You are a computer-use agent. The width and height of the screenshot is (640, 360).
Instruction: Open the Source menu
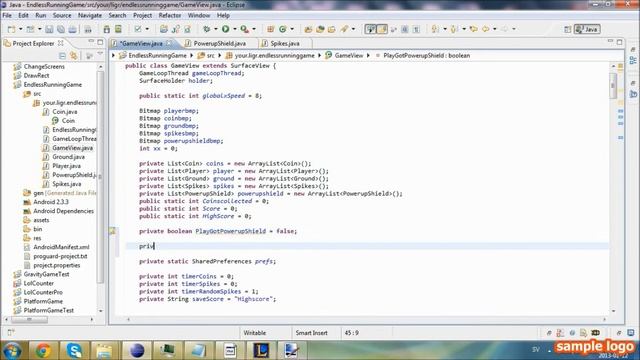[62, 16]
